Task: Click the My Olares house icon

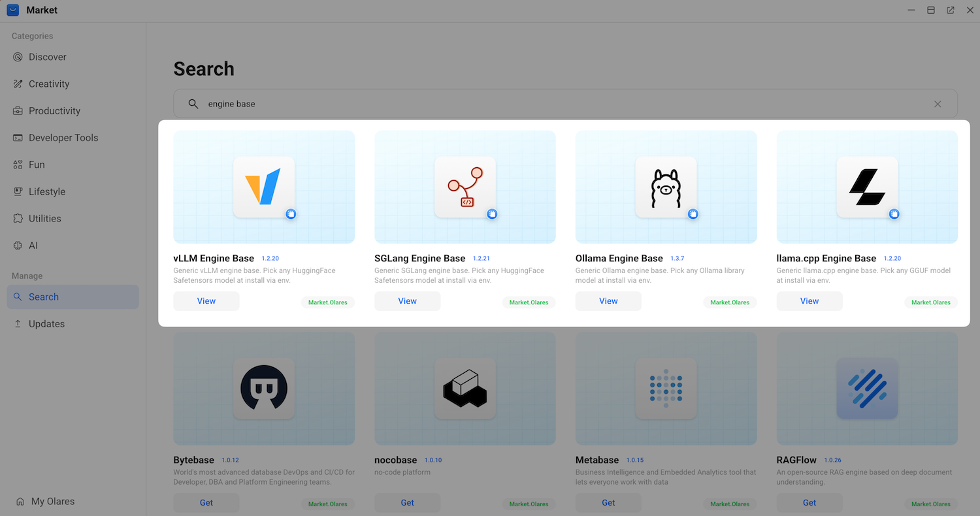Action: tap(20, 502)
